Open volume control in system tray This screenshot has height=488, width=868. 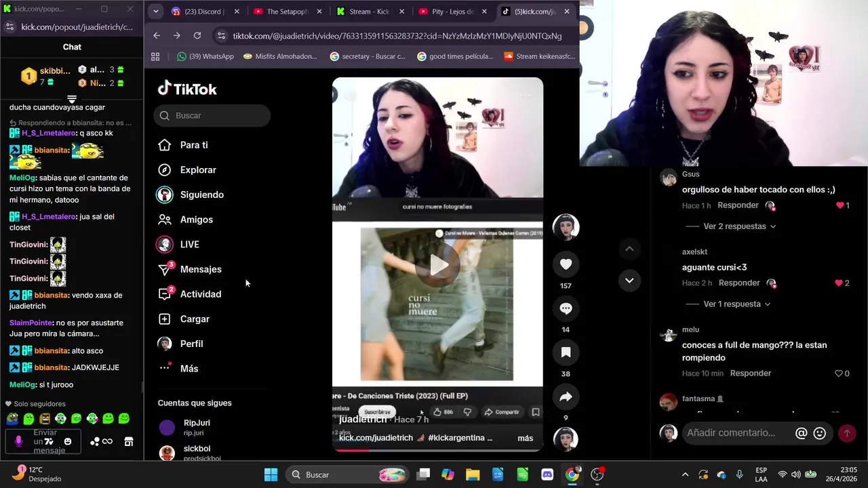coord(795,474)
